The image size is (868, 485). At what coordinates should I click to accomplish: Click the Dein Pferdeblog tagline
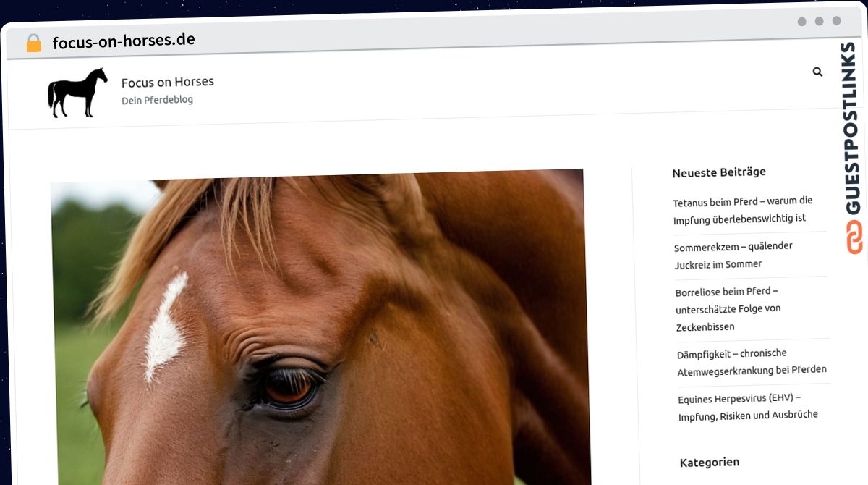tap(157, 100)
